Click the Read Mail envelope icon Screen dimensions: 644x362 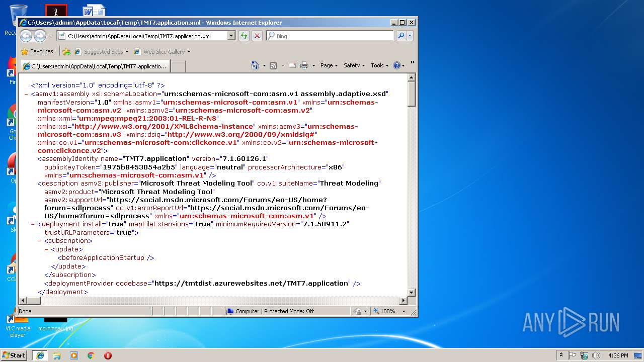292,65
